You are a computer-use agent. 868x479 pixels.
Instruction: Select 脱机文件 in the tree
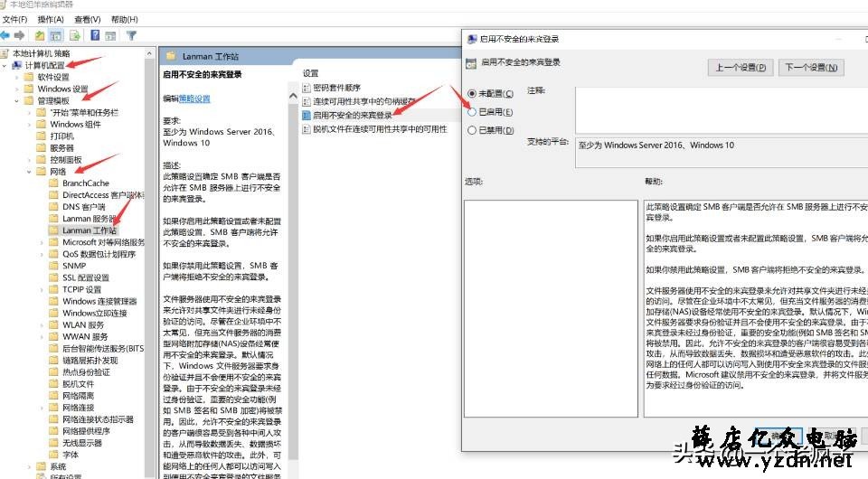pyautogui.click(x=78, y=384)
